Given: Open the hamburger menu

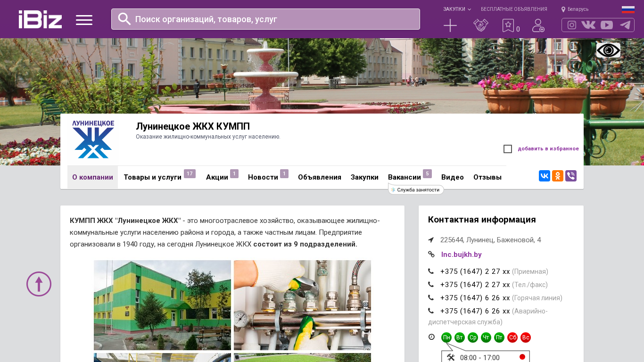Looking at the screenshot, I should click(84, 20).
